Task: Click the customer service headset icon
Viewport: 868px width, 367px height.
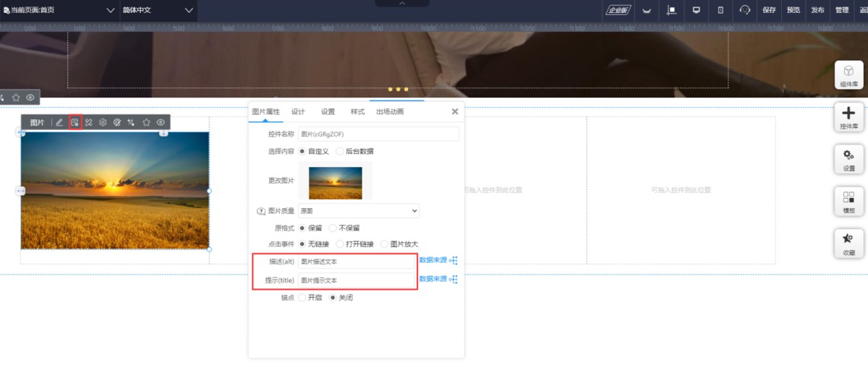Action: [x=745, y=10]
